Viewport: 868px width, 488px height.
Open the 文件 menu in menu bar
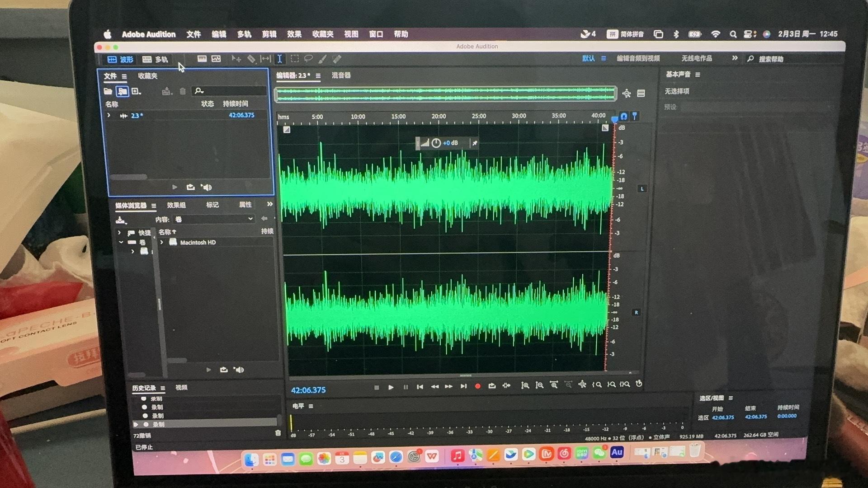(193, 34)
